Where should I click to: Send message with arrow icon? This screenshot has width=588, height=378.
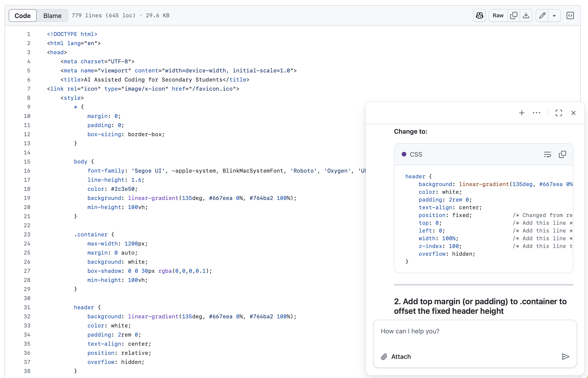(x=565, y=356)
